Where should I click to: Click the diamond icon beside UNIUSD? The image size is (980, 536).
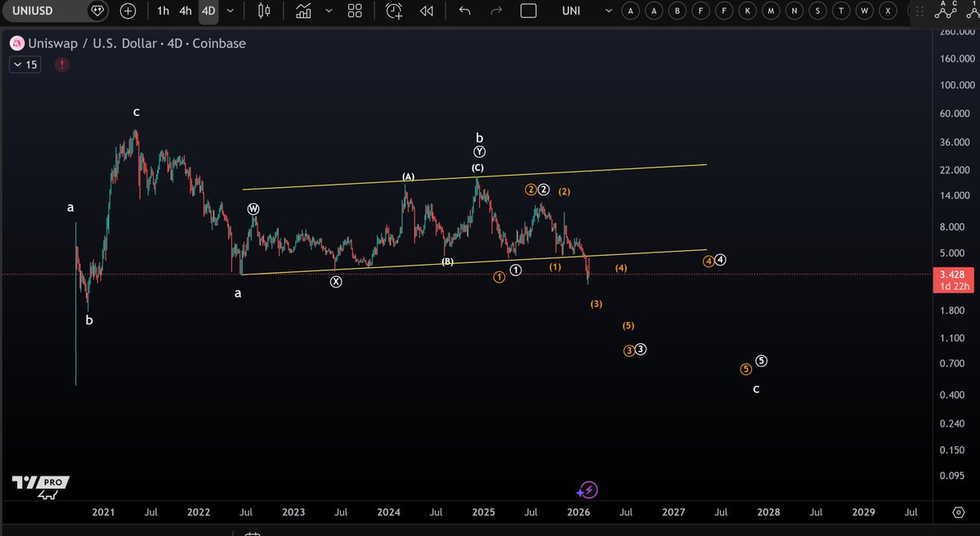point(97,11)
